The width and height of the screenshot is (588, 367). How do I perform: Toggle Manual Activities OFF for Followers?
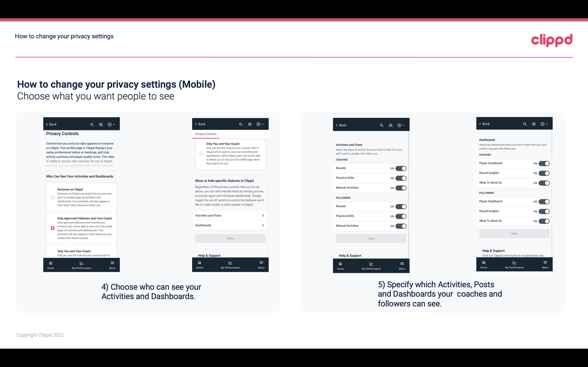point(400,225)
